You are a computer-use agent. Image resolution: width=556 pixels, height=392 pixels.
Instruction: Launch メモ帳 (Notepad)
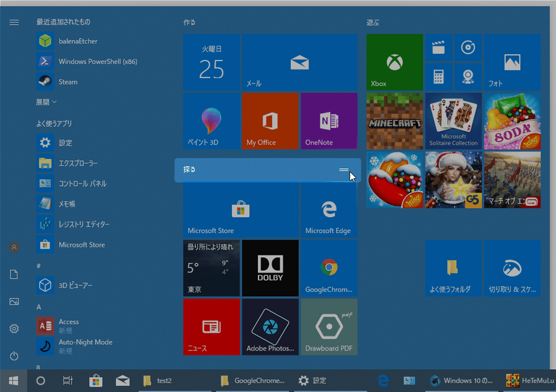[56, 204]
